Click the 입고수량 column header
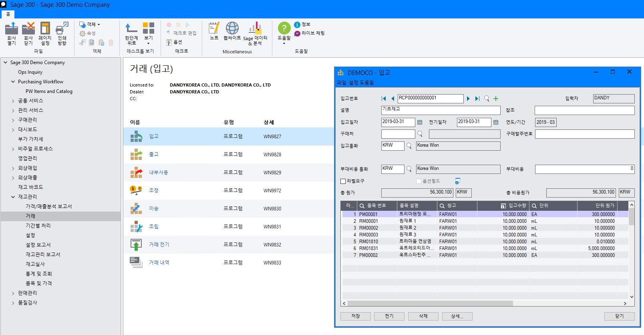The image size is (644, 335). (x=503, y=206)
